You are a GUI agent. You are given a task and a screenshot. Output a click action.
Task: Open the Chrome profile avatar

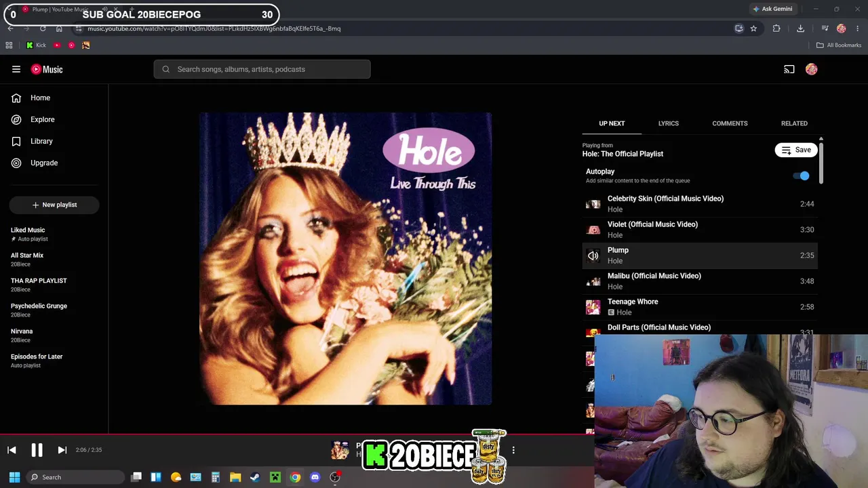coord(842,28)
